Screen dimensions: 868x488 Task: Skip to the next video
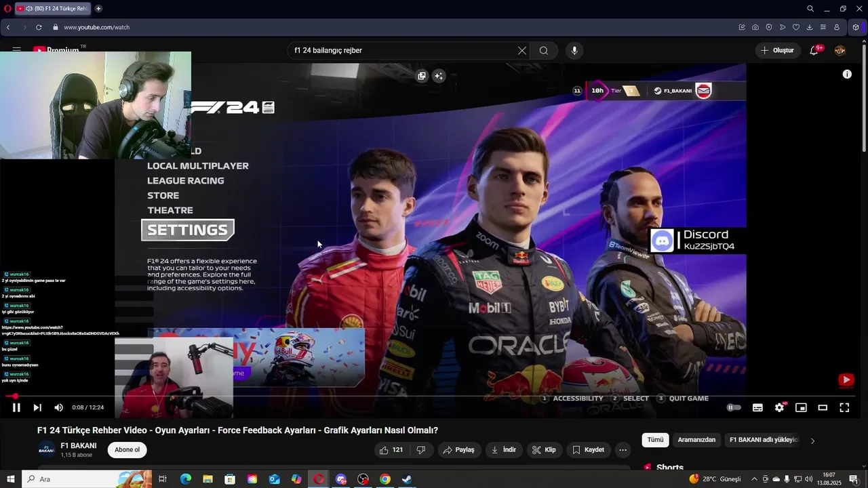(37, 407)
